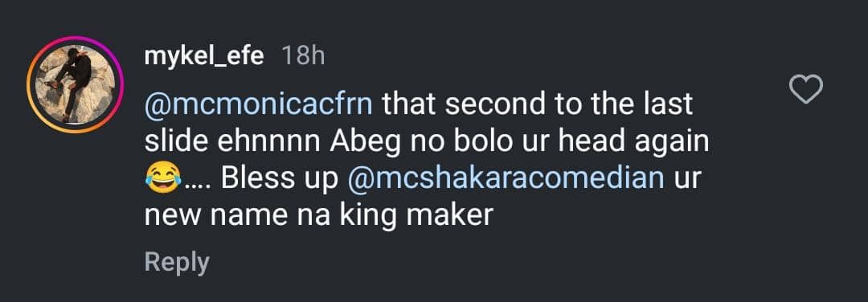Image resolution: width=868 pixels, height=302 pixels.
Task: Click the phrase "that second to the last"
Action: [538, 105]
